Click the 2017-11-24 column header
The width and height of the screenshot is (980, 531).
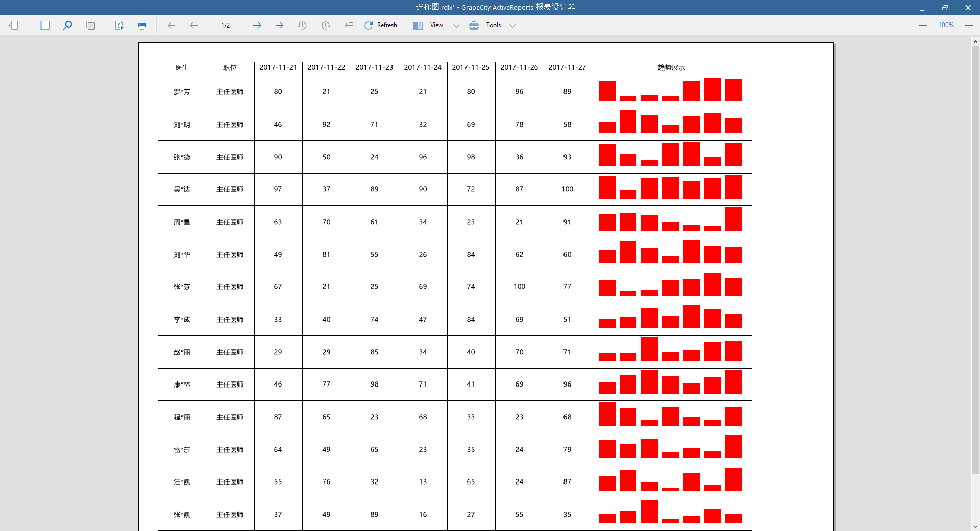pos(423,68)
